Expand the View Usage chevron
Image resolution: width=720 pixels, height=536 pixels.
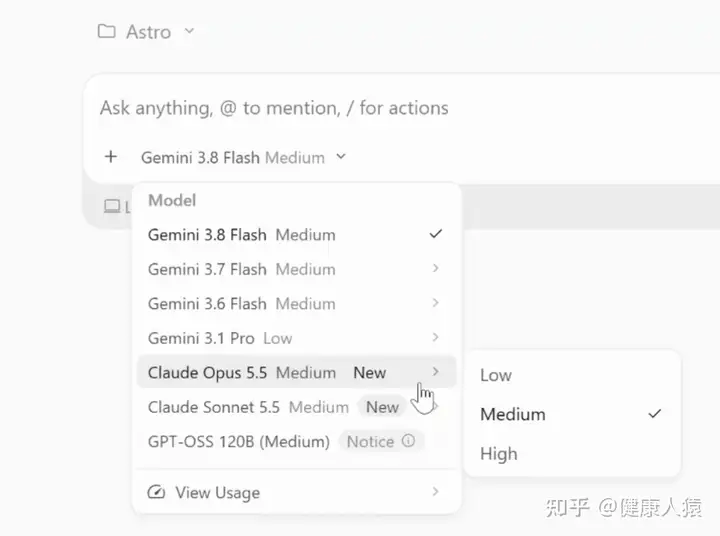point(435,491)
